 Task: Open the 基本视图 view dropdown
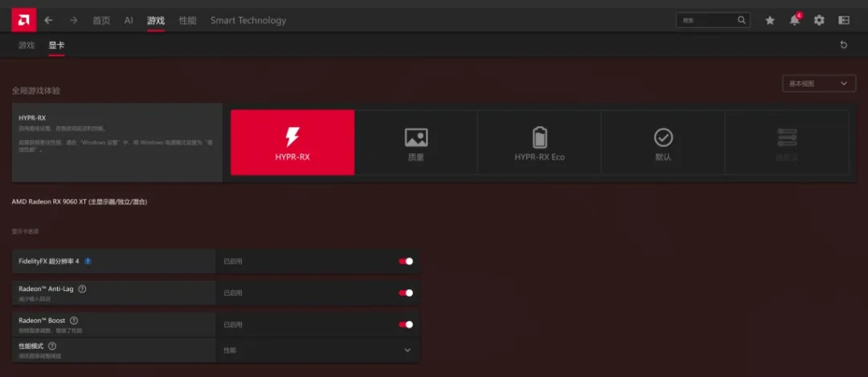tap(819, 84)
